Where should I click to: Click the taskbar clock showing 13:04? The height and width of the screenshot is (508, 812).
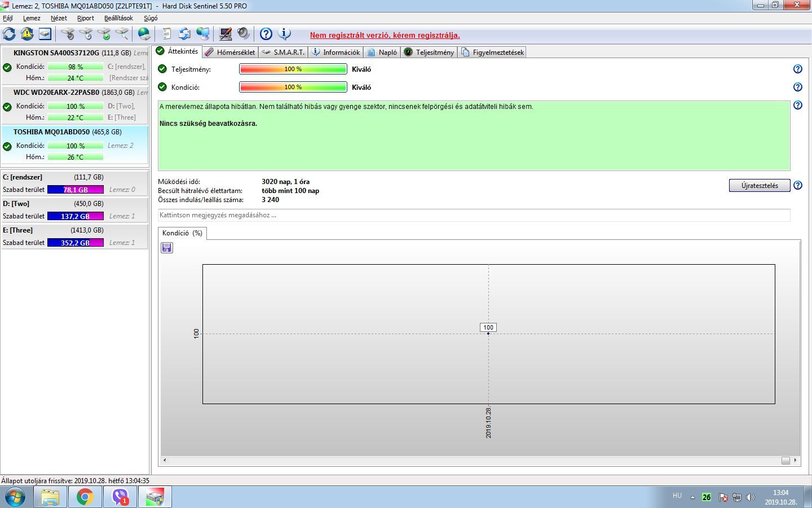(x=780, y=497)
